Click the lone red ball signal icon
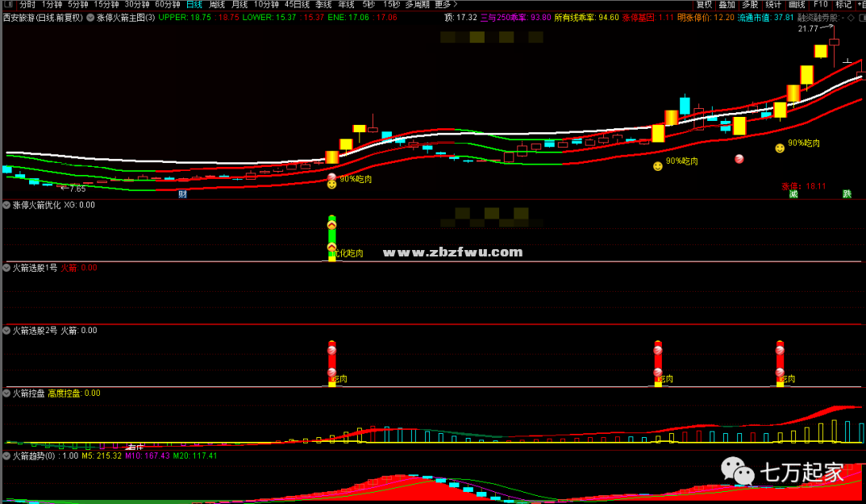The height and width of the screenshot is (504, 866). [739, 159]
